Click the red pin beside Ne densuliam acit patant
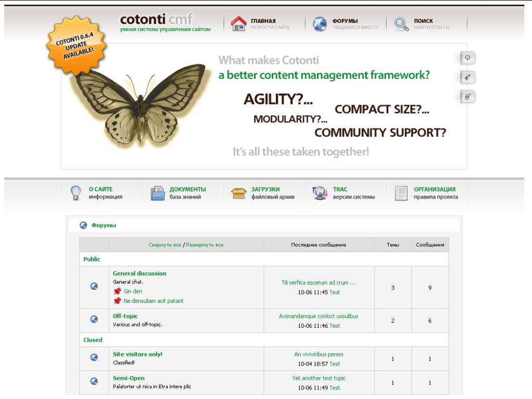The height and width of the screenshot is (399, 532). pos(117,301)
